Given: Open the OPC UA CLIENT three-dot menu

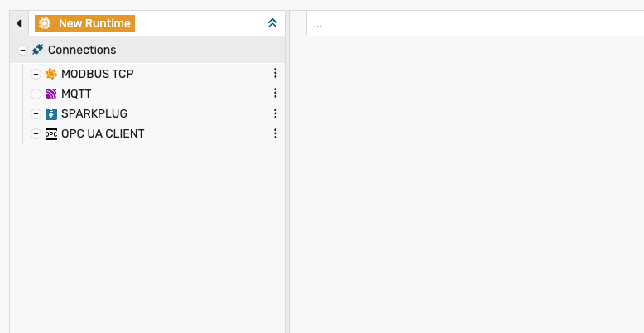Looking at the screenshot, I should tap(276, 133).
